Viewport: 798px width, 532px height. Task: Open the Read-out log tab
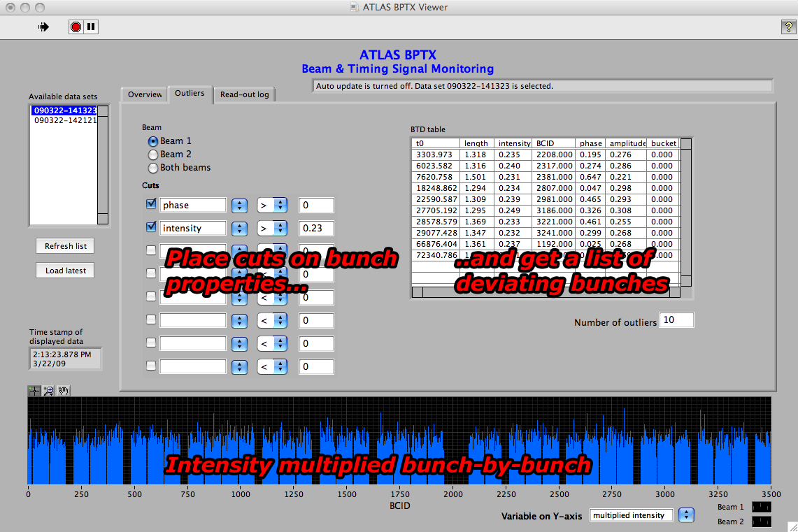[x=244, y=94]
